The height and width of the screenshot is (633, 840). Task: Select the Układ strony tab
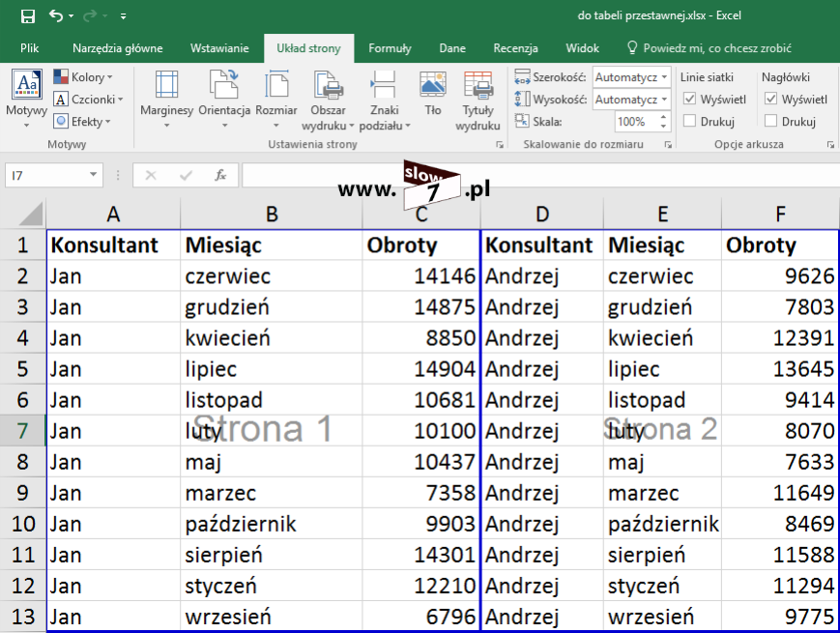(308, 48)
